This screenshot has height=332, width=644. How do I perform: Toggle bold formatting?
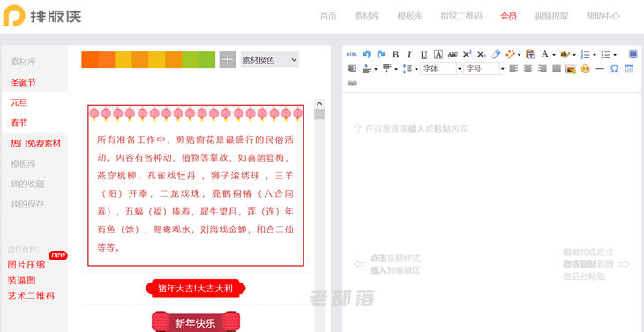395,54
